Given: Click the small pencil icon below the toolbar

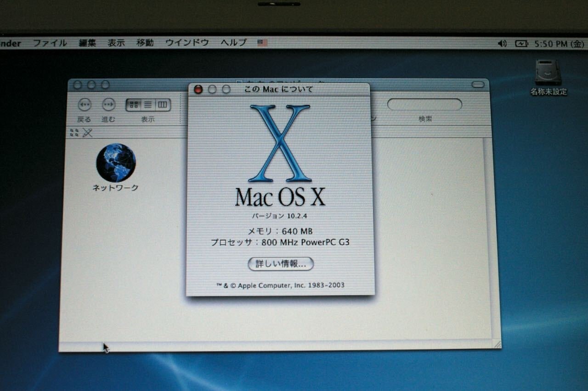Looking at the screenshot, I should (86, 134).
